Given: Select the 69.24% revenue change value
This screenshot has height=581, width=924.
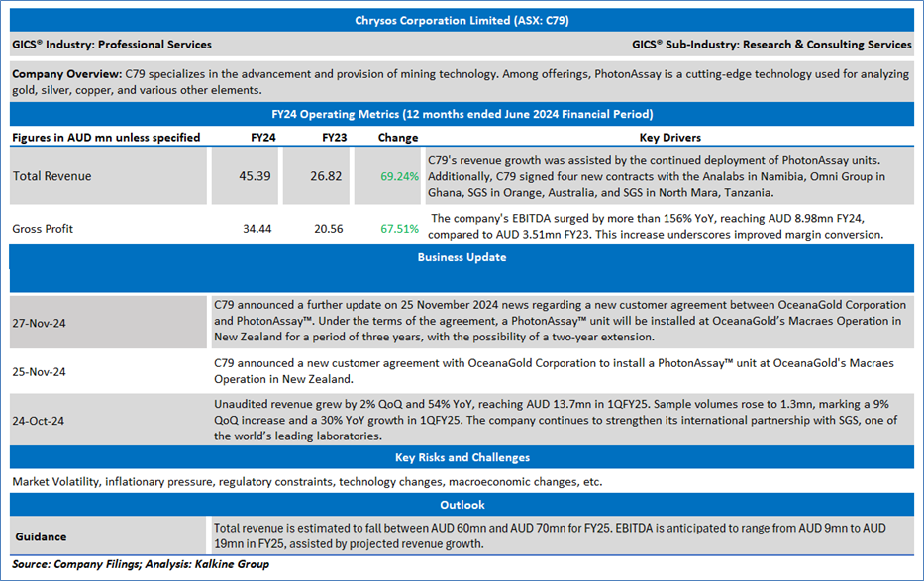Looking at the screenshot, I should click(399, 176).
